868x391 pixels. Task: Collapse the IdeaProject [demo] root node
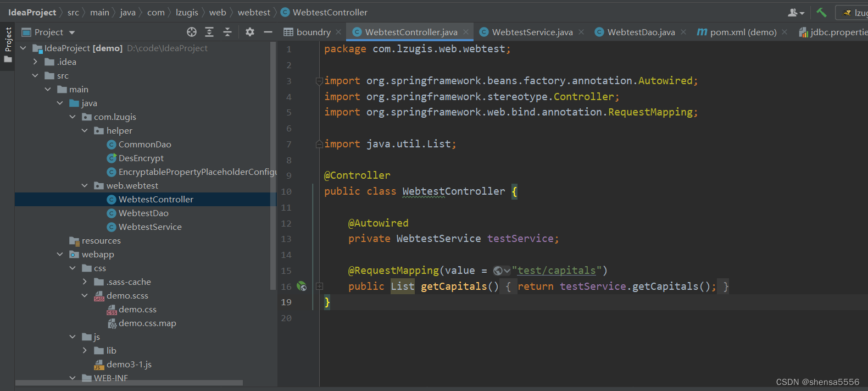click(x=23, y=48)
